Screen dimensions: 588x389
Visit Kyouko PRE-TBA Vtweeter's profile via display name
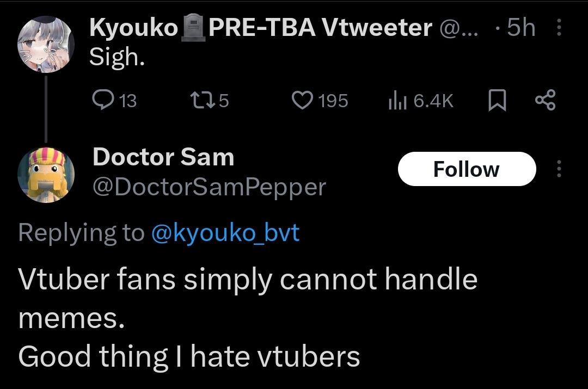click(261, 27)
